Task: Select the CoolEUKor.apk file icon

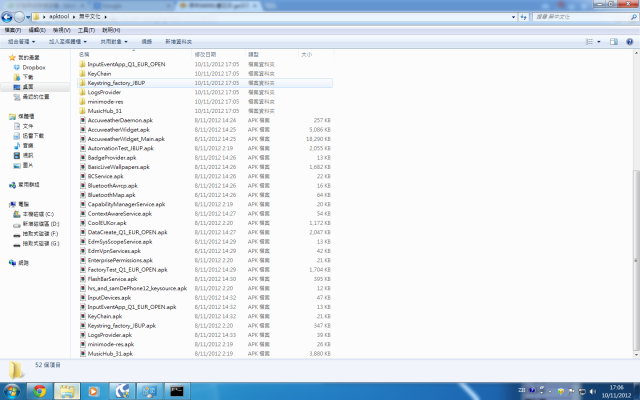Action: pos(83,223)
